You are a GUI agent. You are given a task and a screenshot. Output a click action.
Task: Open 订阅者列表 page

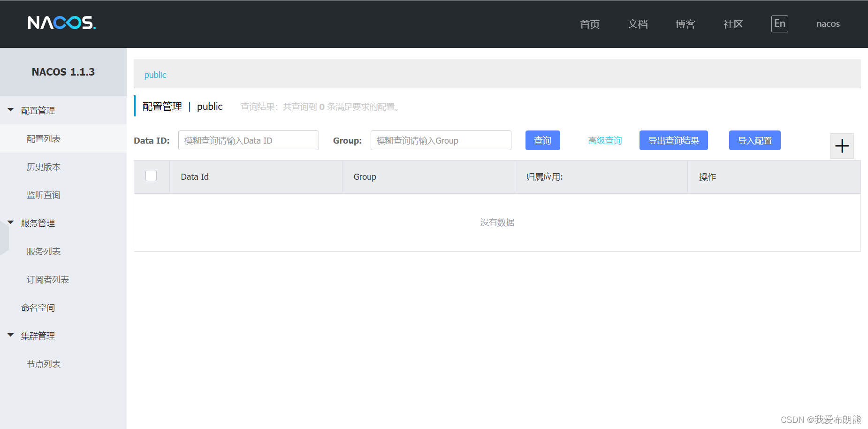point(47,279)
